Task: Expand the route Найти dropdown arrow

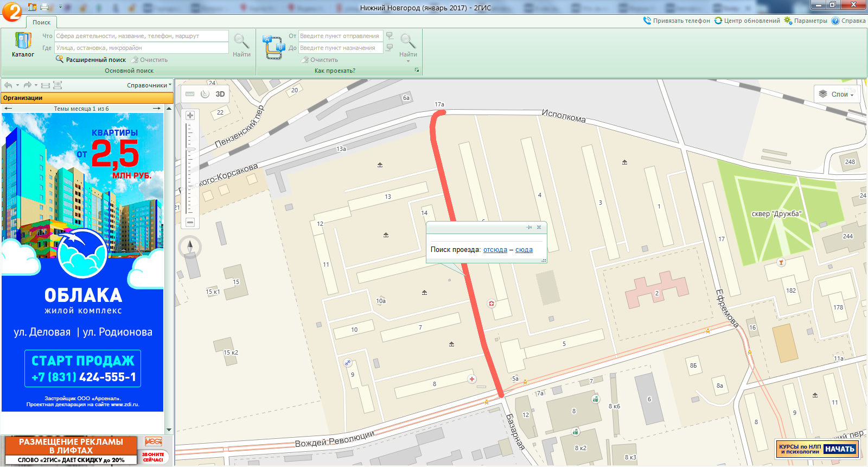Action: click(408, 61)
